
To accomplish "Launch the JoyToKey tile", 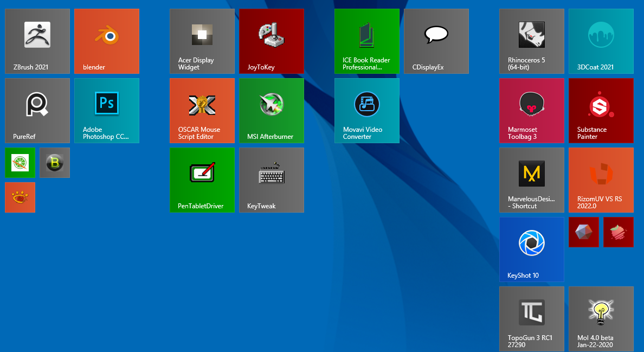I will click(272, 41).
